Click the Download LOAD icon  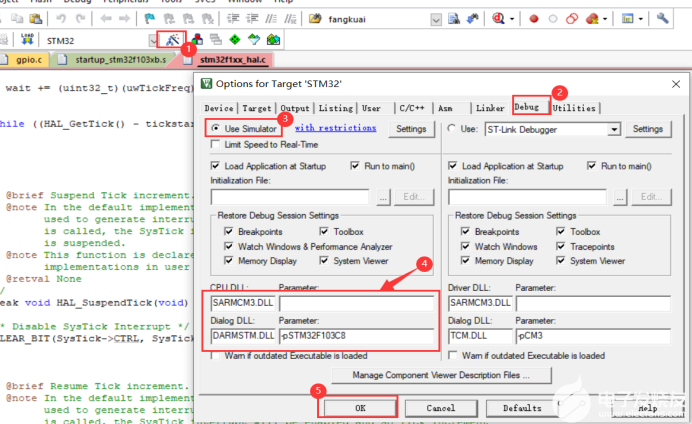click(x=27, y=40)
